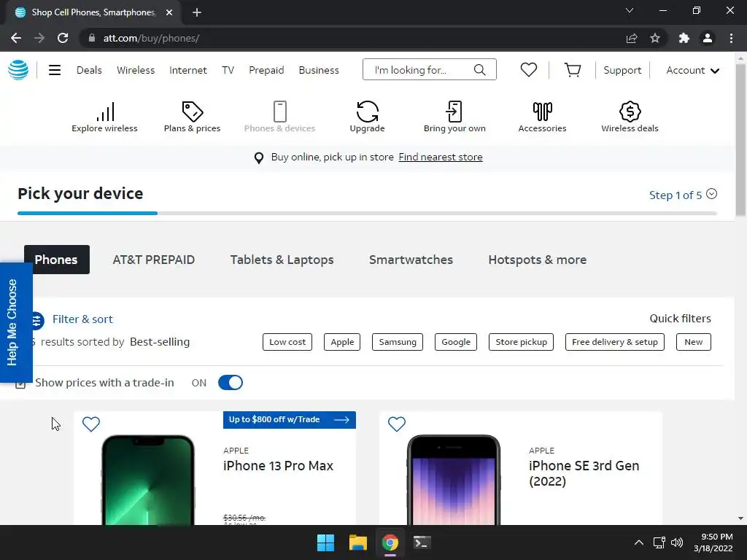Apply Free delivery & setup filter
This screenshot has height=560, width=747.
(x=614, y=342)
